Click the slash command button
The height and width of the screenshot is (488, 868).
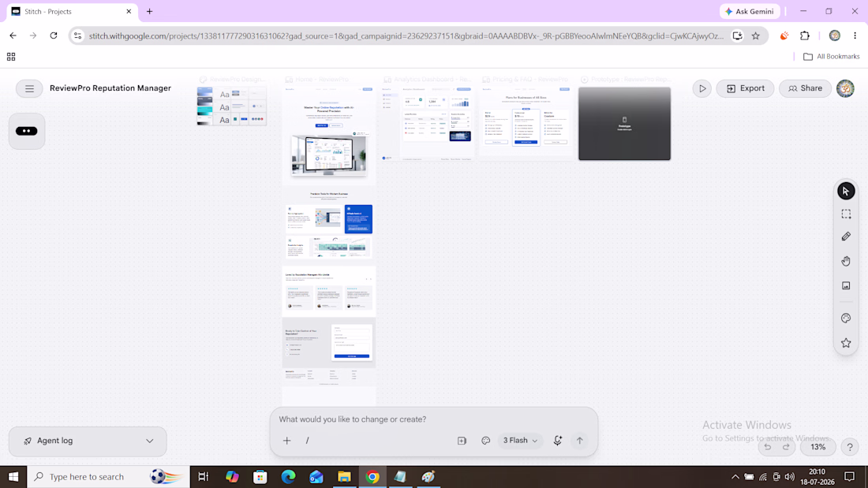point(307,441)
